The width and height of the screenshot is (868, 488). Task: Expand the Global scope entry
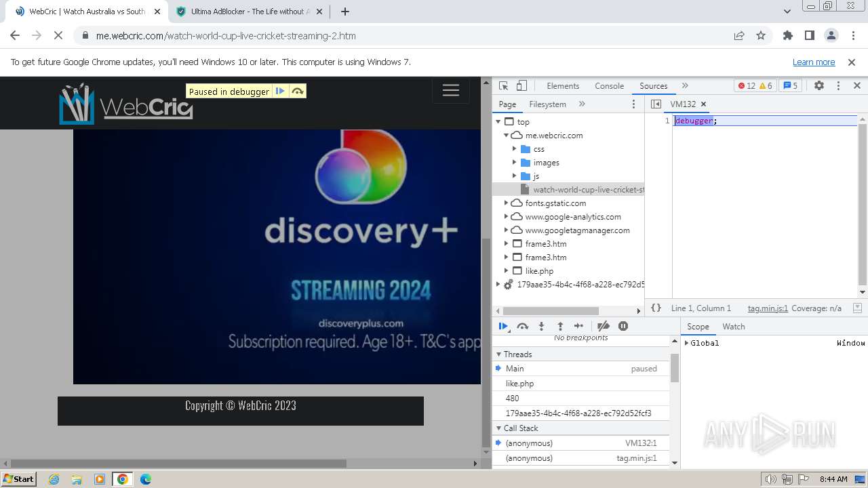click(x=686, y=343)
